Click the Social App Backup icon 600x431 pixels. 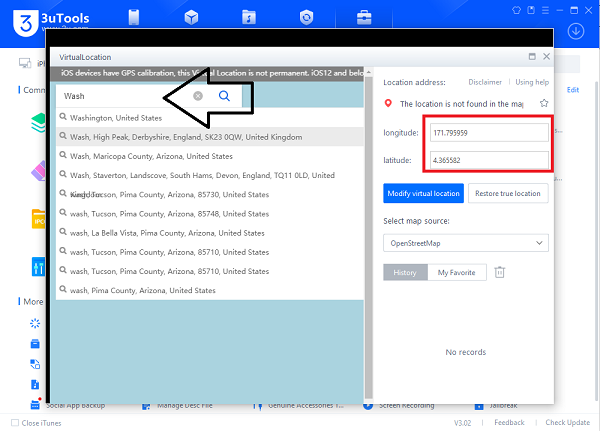point(35,405)
